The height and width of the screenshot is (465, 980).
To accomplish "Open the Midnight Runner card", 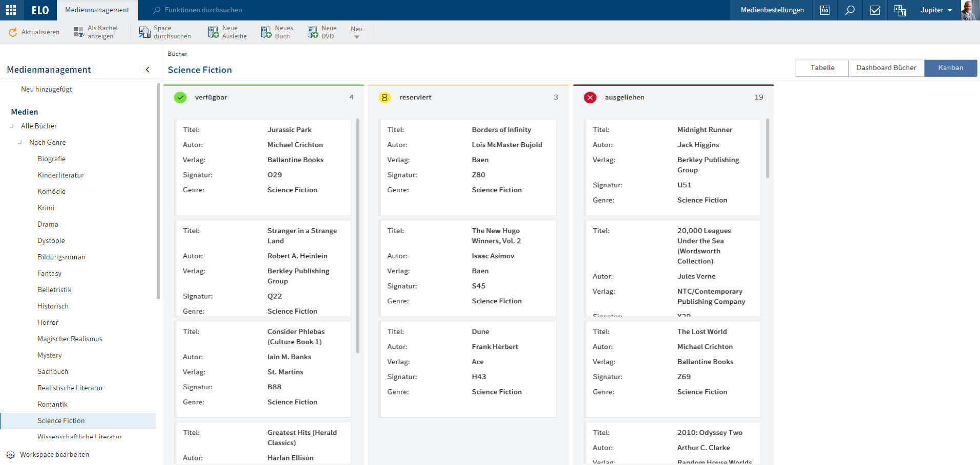I will click(x=673, y=167).
